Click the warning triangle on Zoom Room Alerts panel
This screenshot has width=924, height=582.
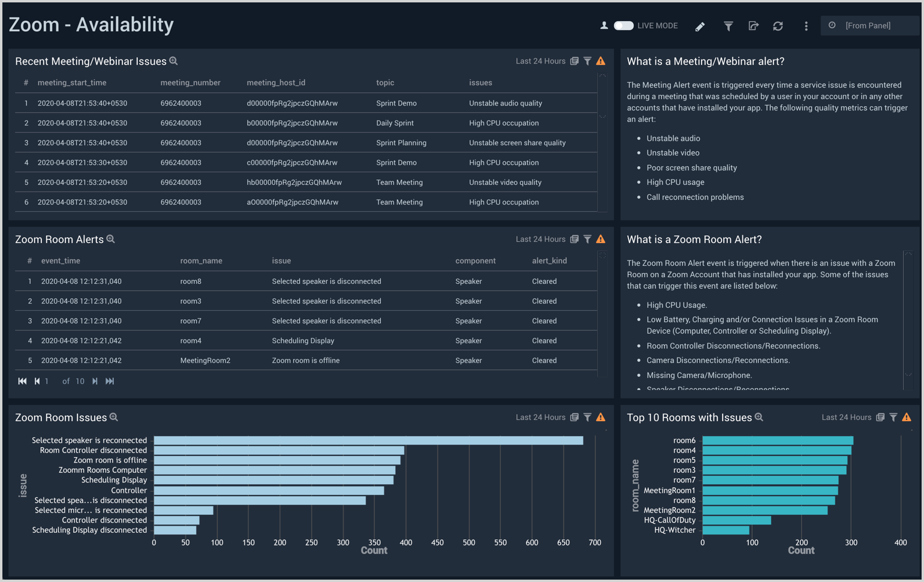(x=601, y=239)
